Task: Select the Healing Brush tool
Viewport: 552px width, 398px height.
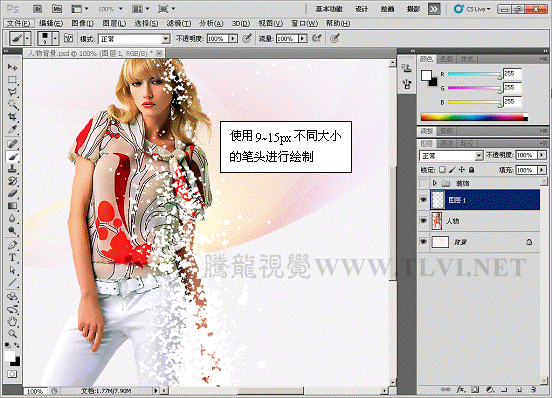Action: click(x=12, y=144)
